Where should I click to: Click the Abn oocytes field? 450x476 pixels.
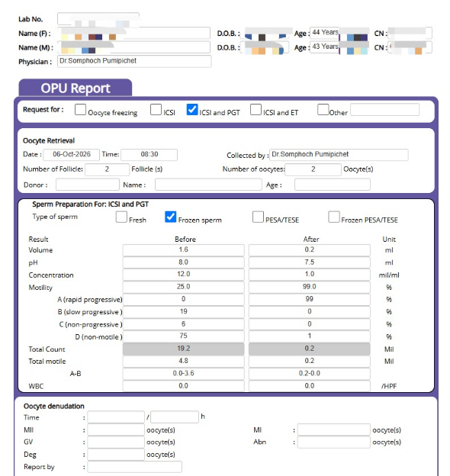pos(334,442)
